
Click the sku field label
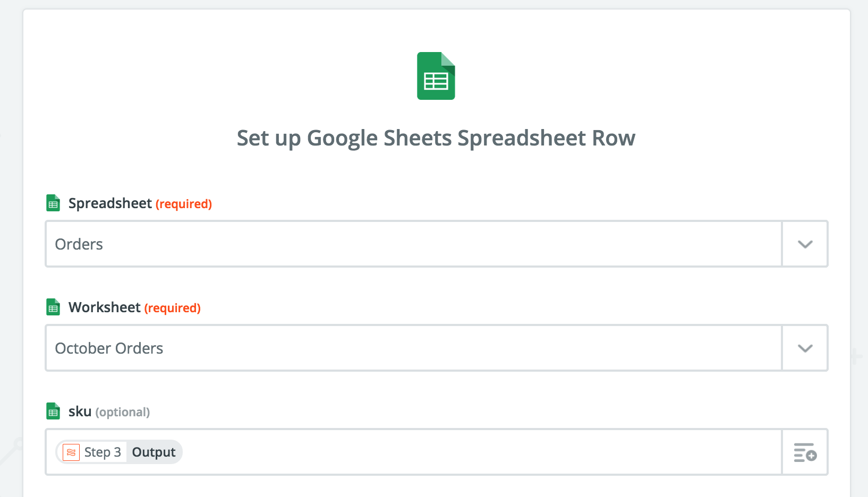click(x=80, y=412)
